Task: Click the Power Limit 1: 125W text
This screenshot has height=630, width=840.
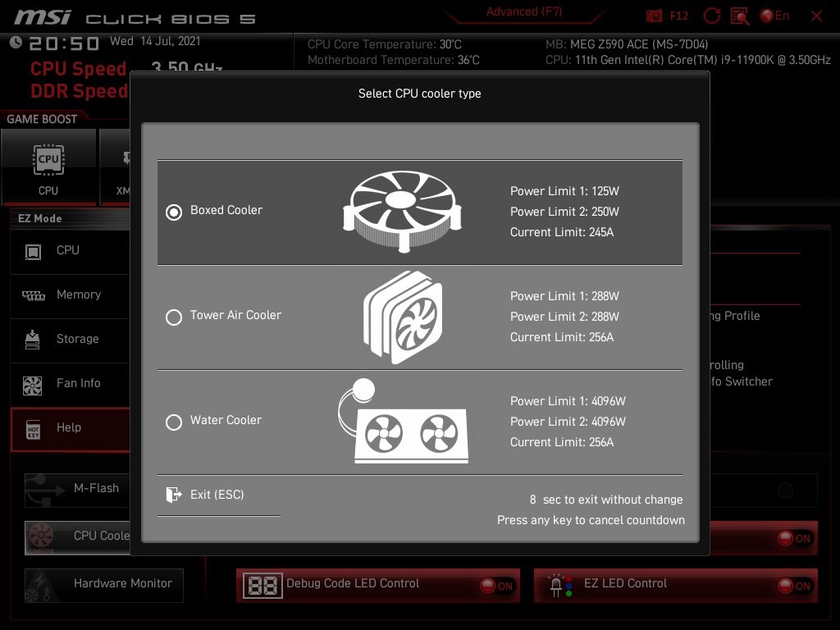Action: 564,191
